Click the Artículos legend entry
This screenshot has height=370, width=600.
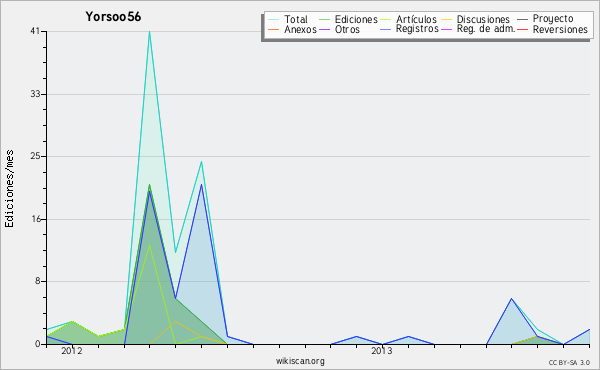416,19
